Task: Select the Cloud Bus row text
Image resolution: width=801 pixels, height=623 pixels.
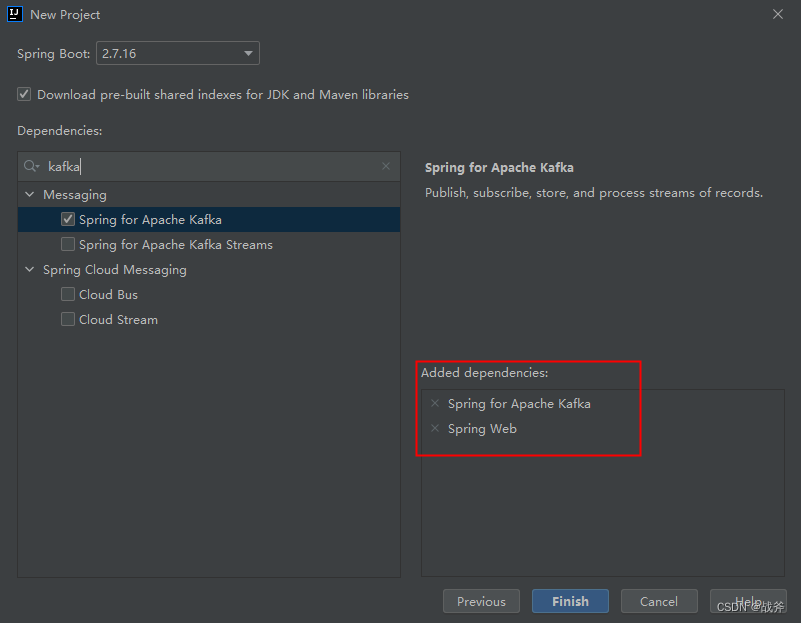Action: pyautogui.click(x=108, y=295)
